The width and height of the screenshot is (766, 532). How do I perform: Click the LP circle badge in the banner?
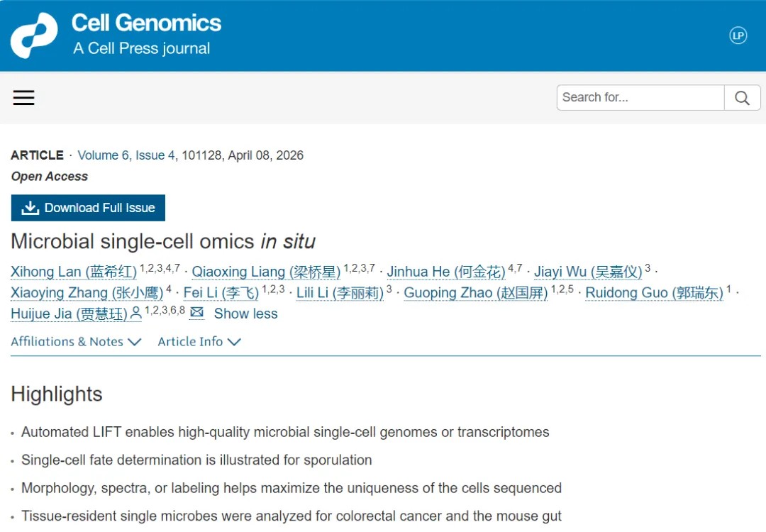click(738, 35)
